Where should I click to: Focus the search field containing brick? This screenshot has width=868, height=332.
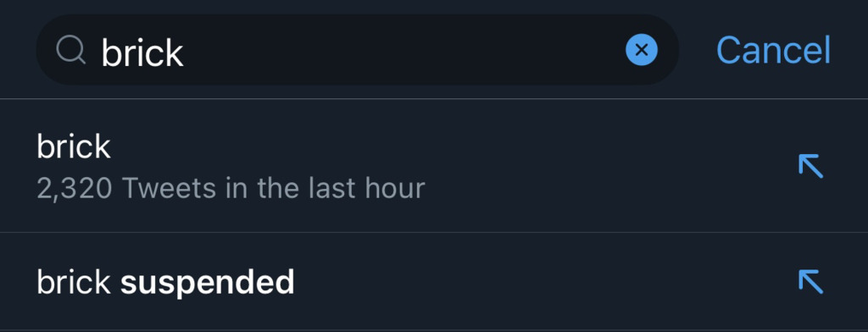click(x=358, y=50)
